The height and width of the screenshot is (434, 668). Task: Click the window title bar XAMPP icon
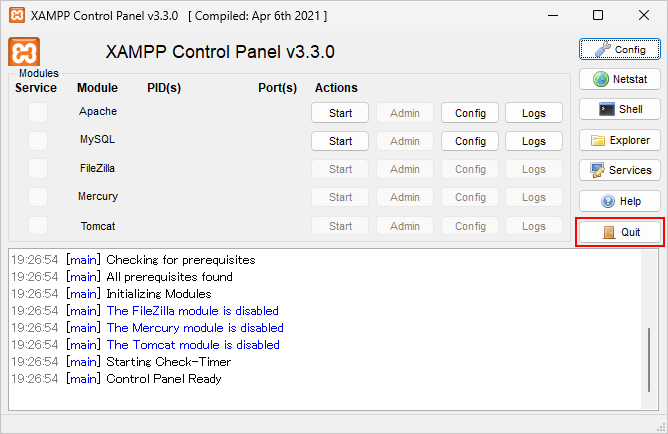pos(17,16)
